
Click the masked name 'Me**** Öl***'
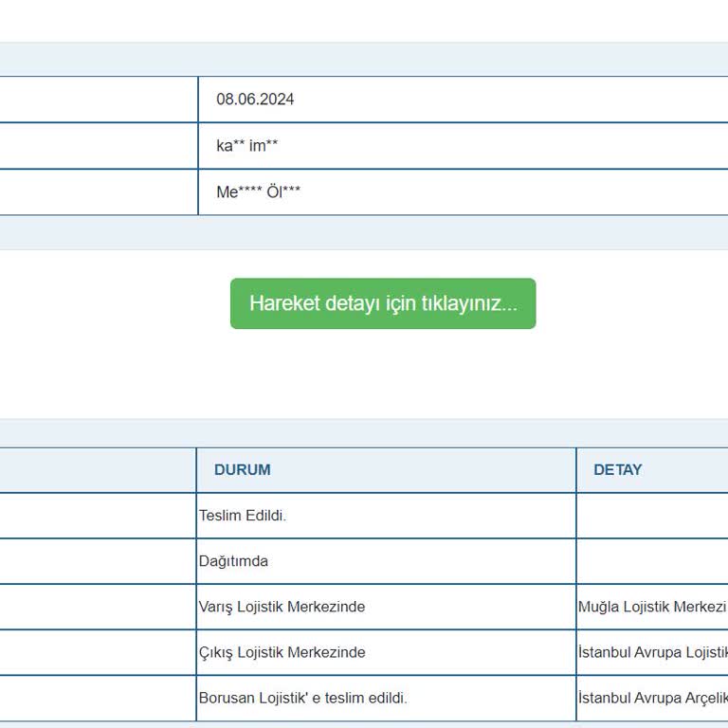(258, 192)
